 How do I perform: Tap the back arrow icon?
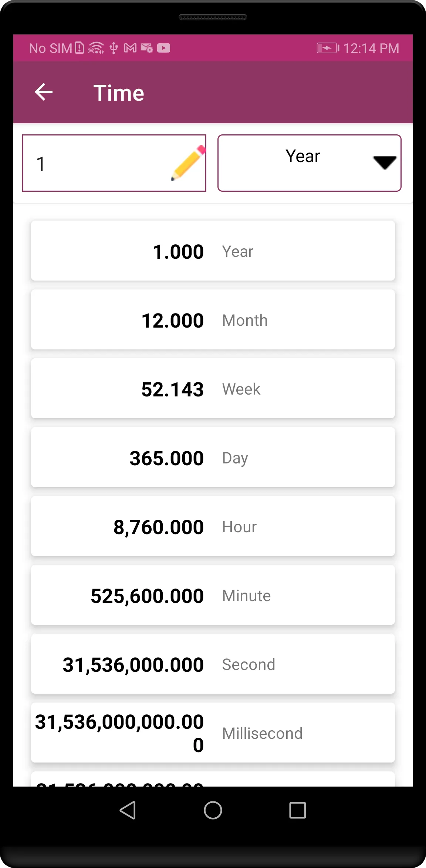click(x=44, y=92)
